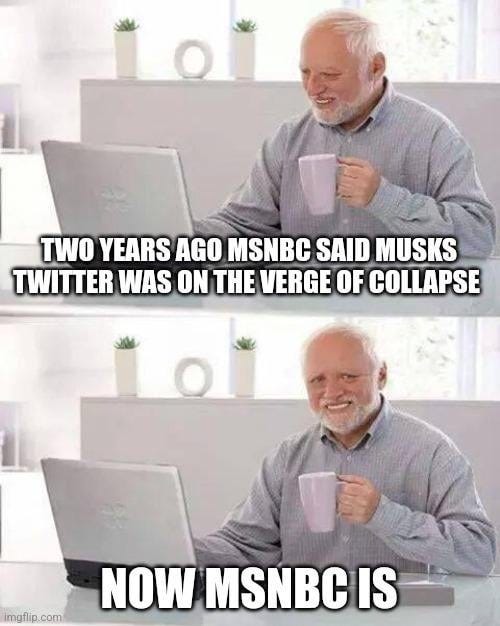Viewport: 500px width, 626px height.
Task: Select the right potted plant in bottom panel
Action: 245,366
